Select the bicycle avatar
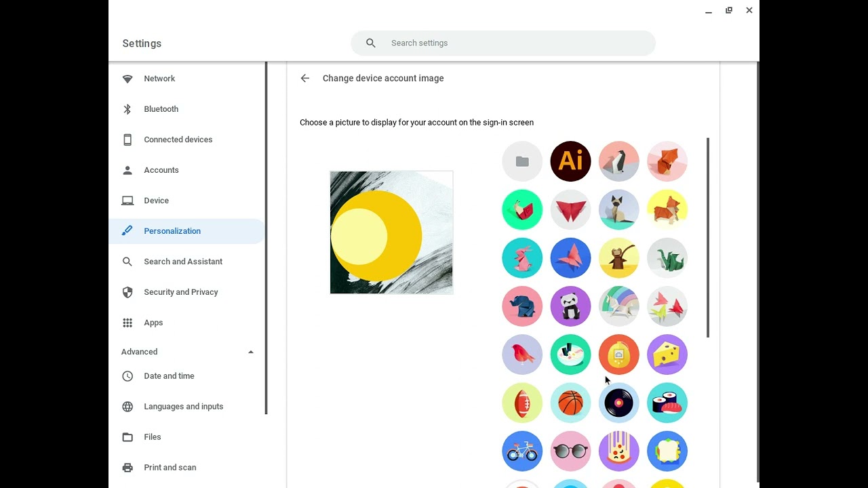The height and width of the screenshot is (488, 868). [x=522, y=451]
